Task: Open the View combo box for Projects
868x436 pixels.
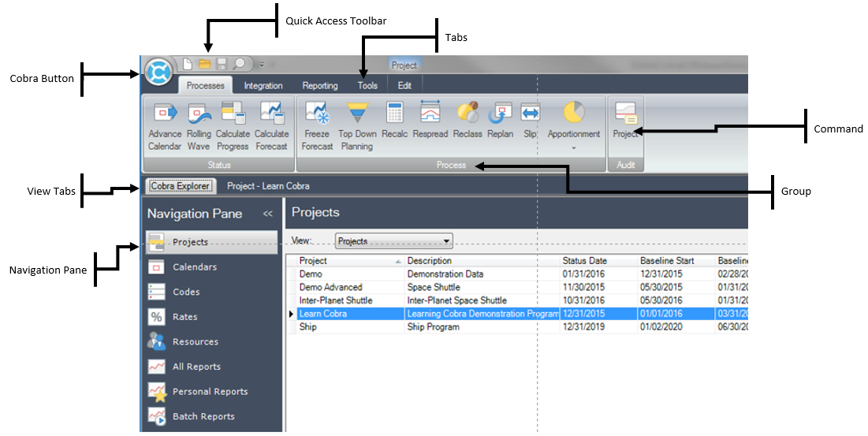Action: pos(393,240)
